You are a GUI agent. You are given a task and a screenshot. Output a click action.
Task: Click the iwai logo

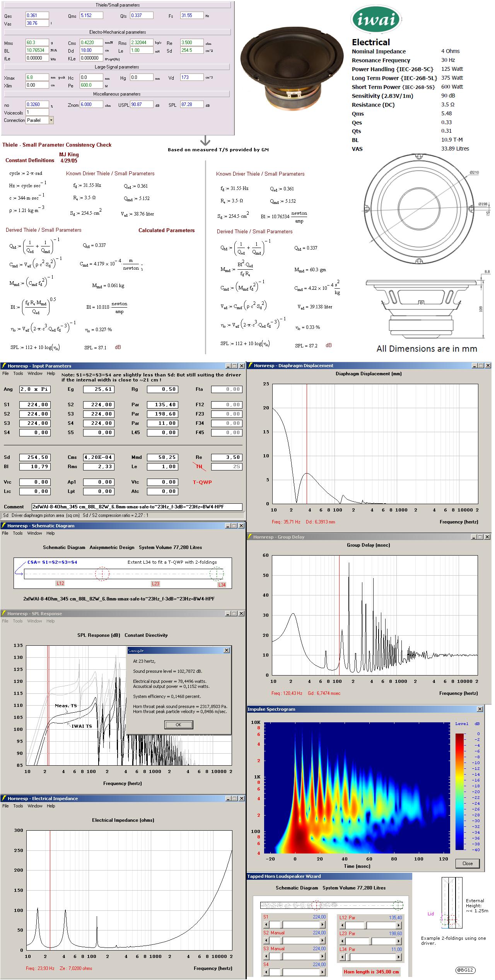click(376, 19)
